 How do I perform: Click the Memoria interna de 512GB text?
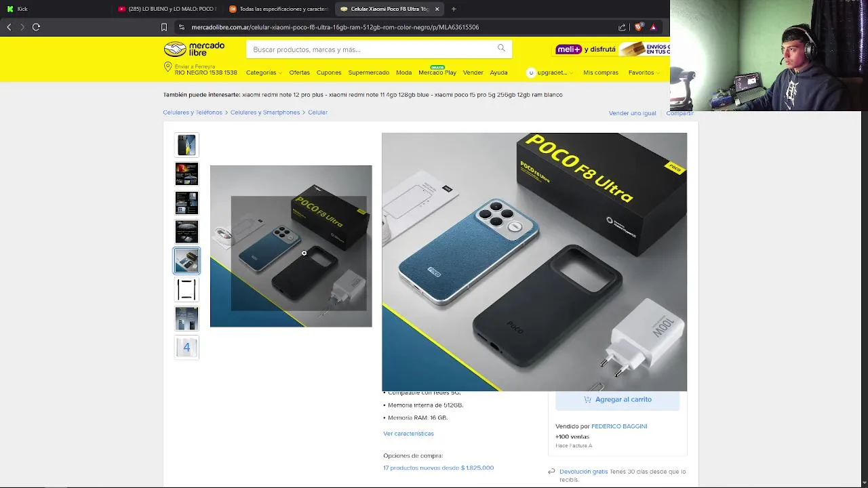[425, 405]
